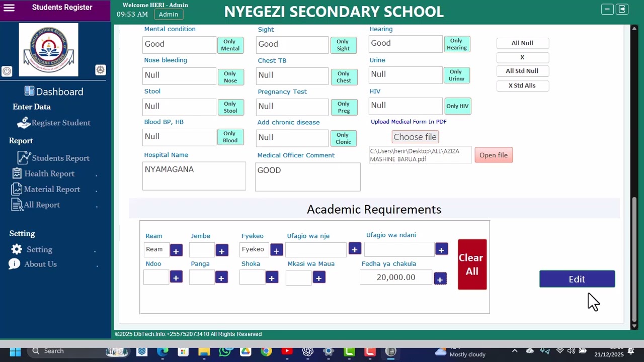This screenshot has width=644, height=362.
Task: Click the X Std Alls button
Action: (522, 85)
